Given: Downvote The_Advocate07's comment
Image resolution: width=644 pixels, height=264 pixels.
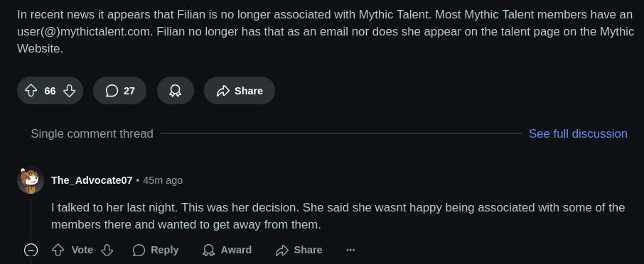Looking at the screenshot, I should (107, 250).
